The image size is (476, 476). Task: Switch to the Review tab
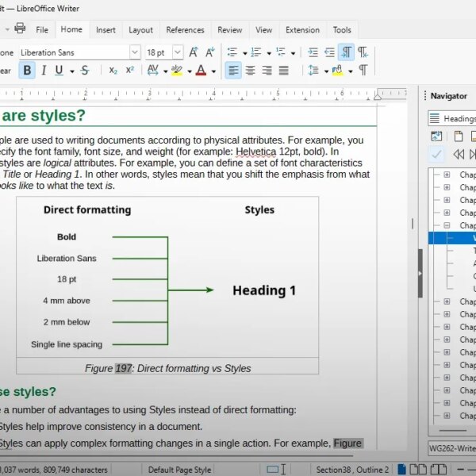tap(230, 30)
